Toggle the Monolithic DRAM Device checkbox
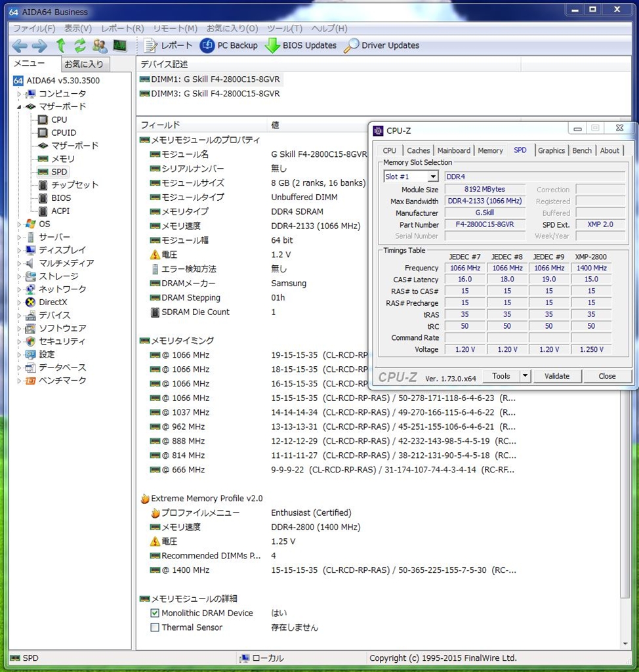 tap(155, 613)
